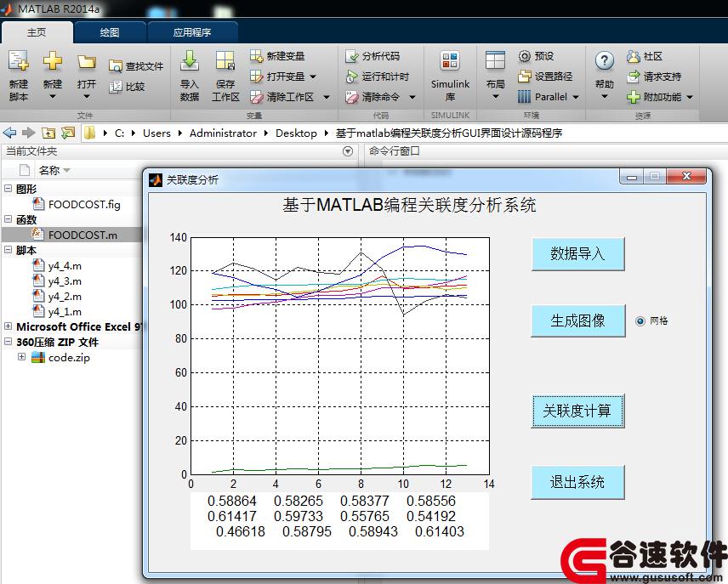Select the y4_4.m script file

tap(65, 266)
